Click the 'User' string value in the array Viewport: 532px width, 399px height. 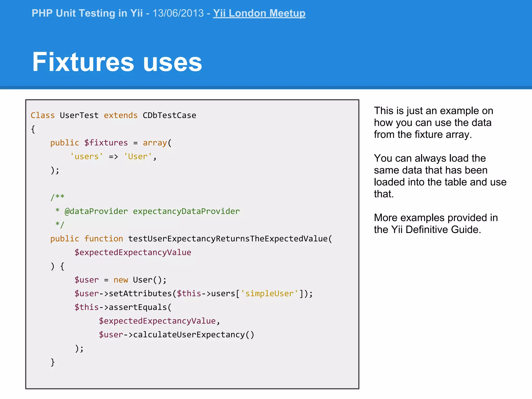(138, 157)
